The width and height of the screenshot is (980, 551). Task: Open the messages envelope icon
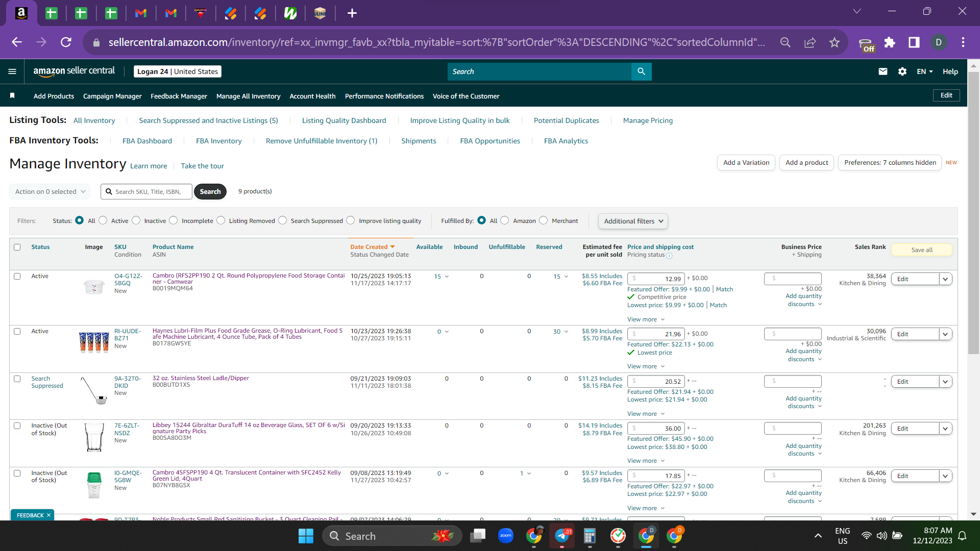pos(883,71)
